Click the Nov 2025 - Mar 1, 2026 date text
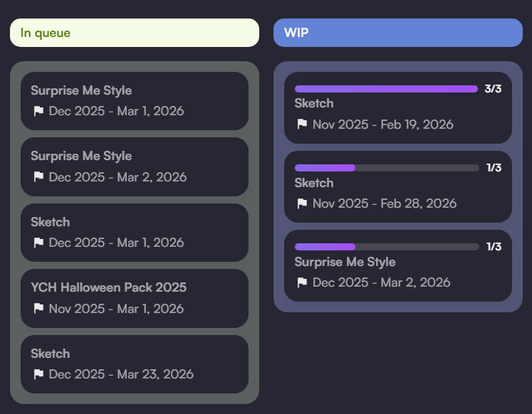The width and height of the screenshot is (532, 414). coord(116,309)
